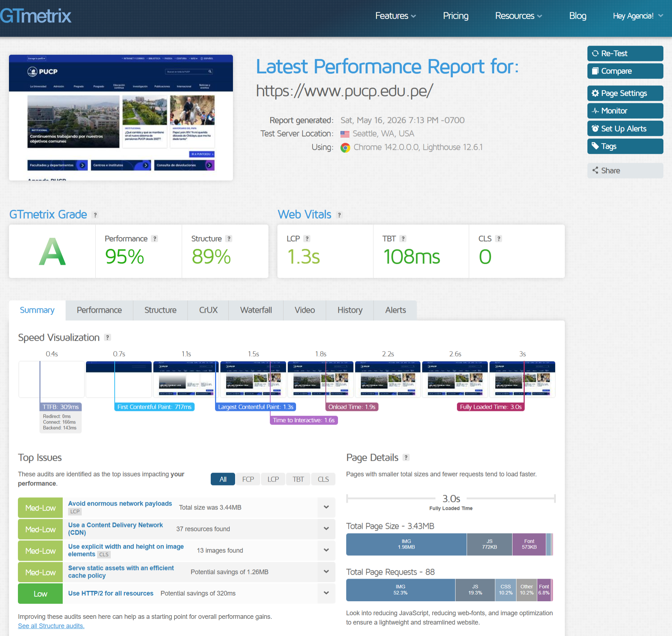
Task: Expand the Content Delivery Network audit
Action: pos(327,529)
